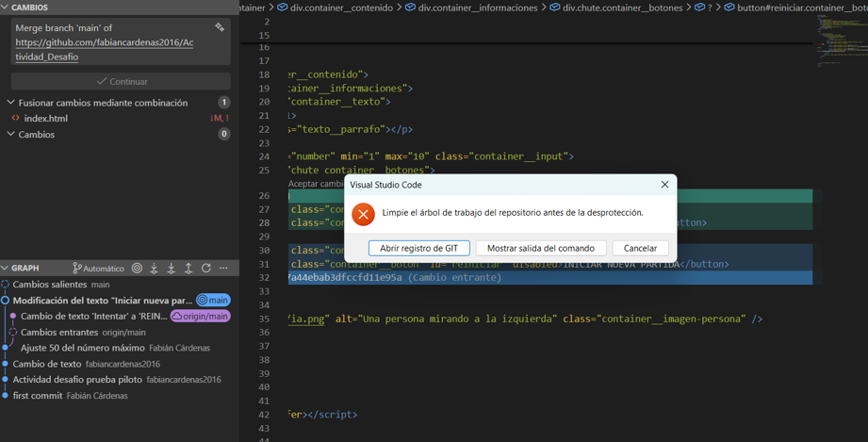The width and height of the screenshot is (868, 442).
Task: Click the badge 0 next to Cambios
Action: (x=223, y=134)
